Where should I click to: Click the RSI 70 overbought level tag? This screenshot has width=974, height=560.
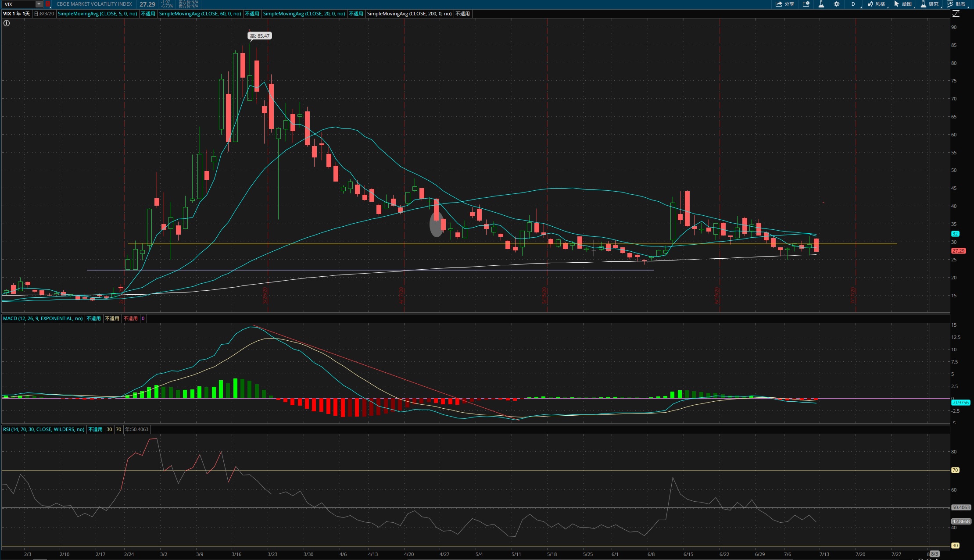955,470
